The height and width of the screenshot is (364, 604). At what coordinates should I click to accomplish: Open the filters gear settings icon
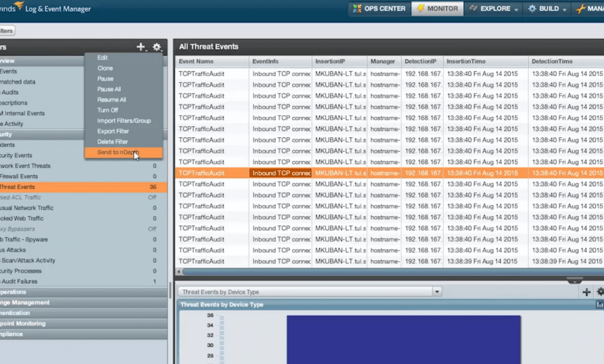click(x=156, y=47)
